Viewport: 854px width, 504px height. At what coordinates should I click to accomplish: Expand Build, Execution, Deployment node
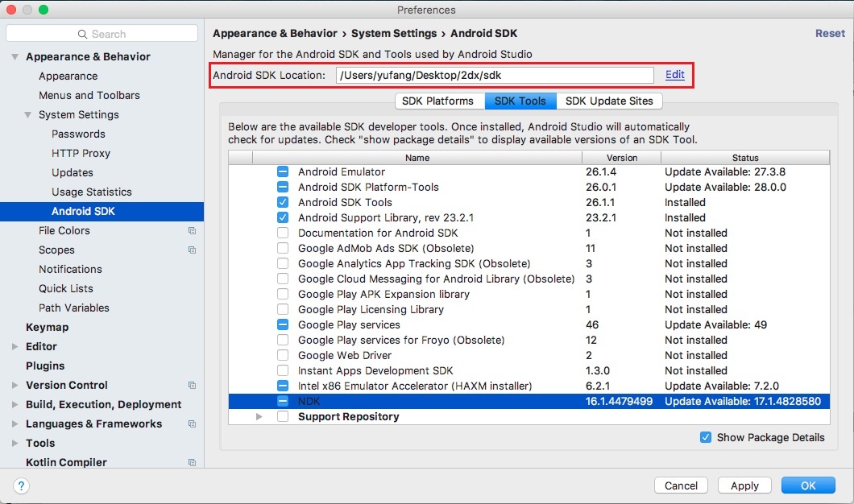point(15,404)
